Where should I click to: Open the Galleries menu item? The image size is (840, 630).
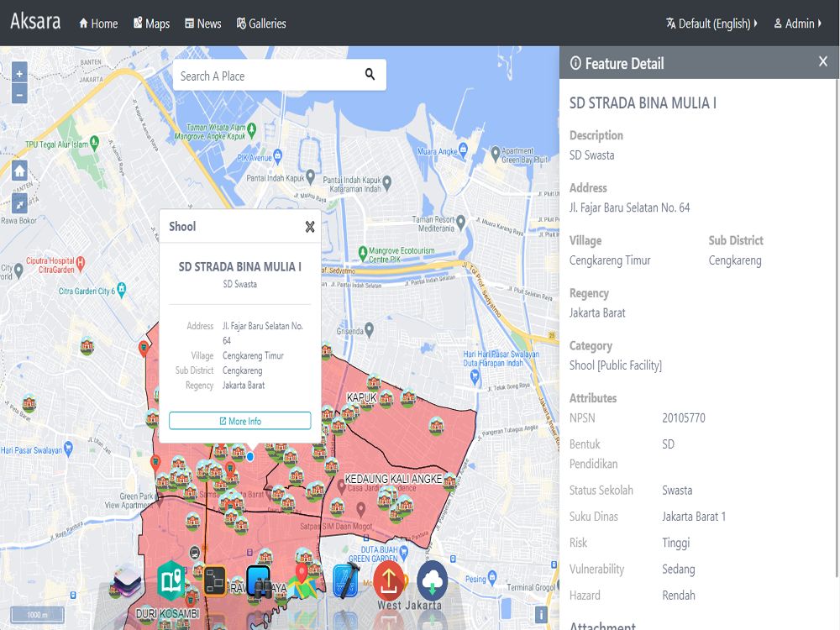261,24
